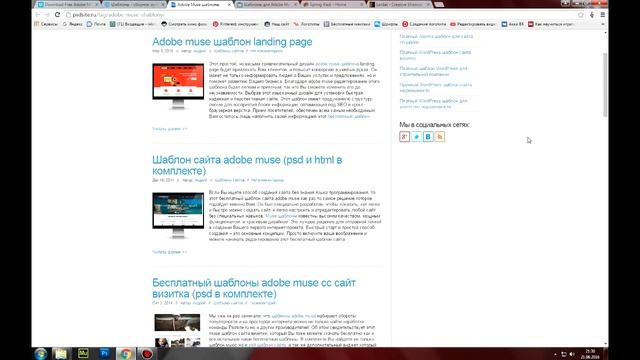Click the page vertical scrollbar thumb
This screenshot has height=360, width=640.
(605, 84)
